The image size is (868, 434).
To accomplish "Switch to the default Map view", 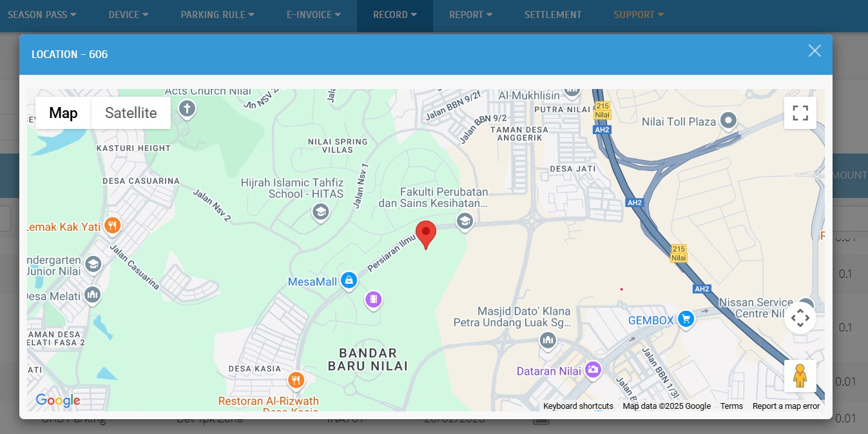I will [x=63, y=113].
